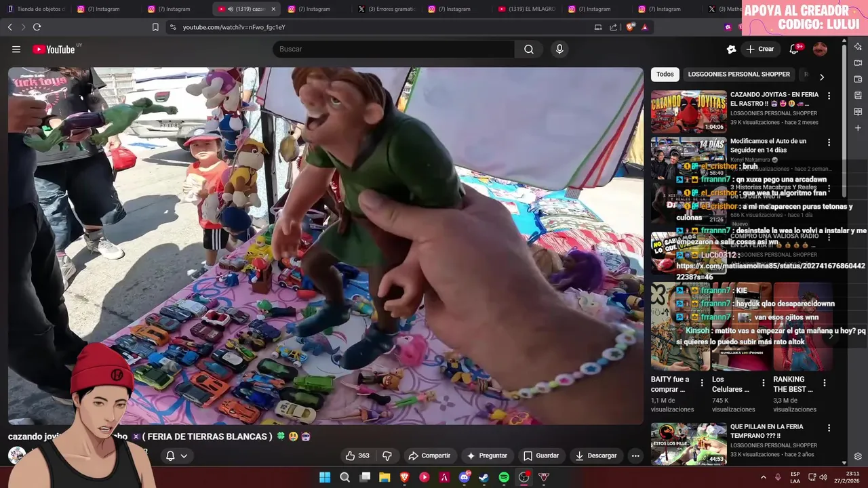This screenshot has width=868, height=488.
Task: Open the reading list in Brave sidebar
Action: tap(858, 112)
